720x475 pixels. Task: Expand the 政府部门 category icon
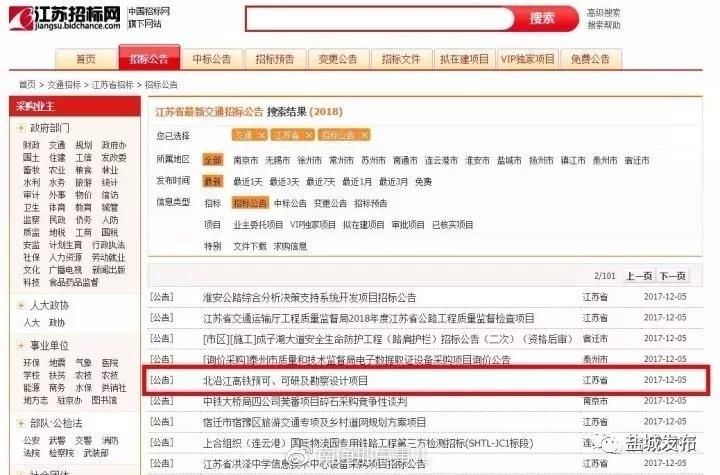pyautogui.click(x=21, y=128)
